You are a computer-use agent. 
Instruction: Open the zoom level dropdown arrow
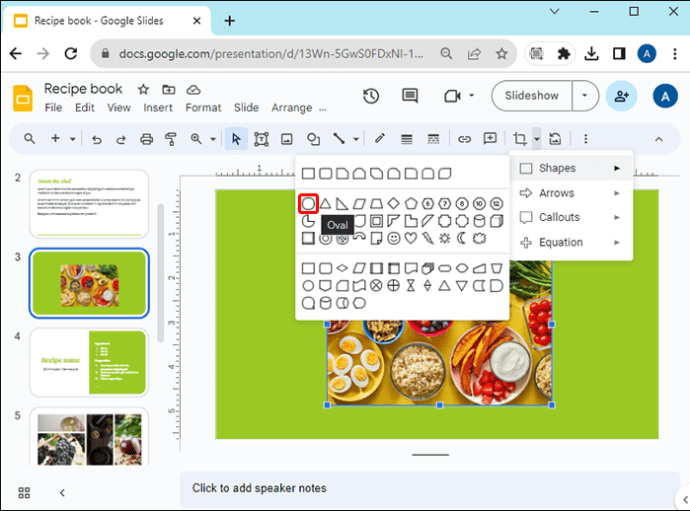click(213, 140)
